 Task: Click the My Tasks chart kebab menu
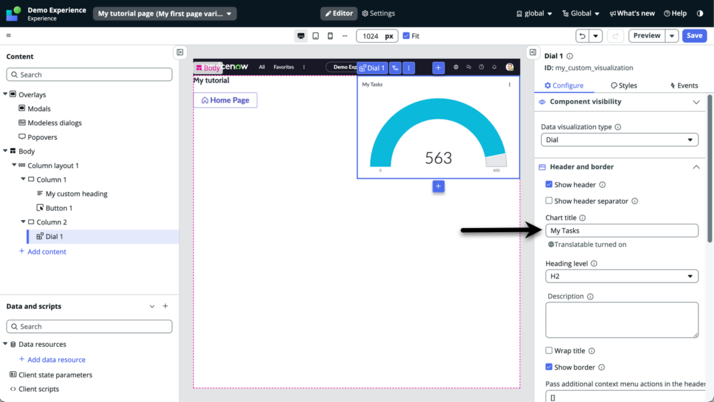coord(510,85)
